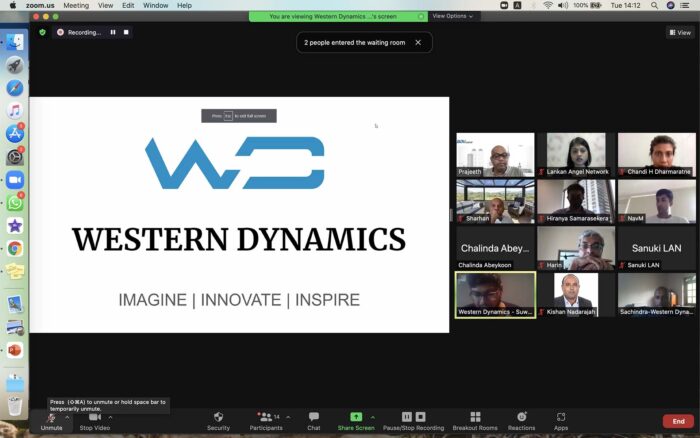This screenshot has height=438, width=700.
Task: Click the View button at top right
Action: [679, 32]
